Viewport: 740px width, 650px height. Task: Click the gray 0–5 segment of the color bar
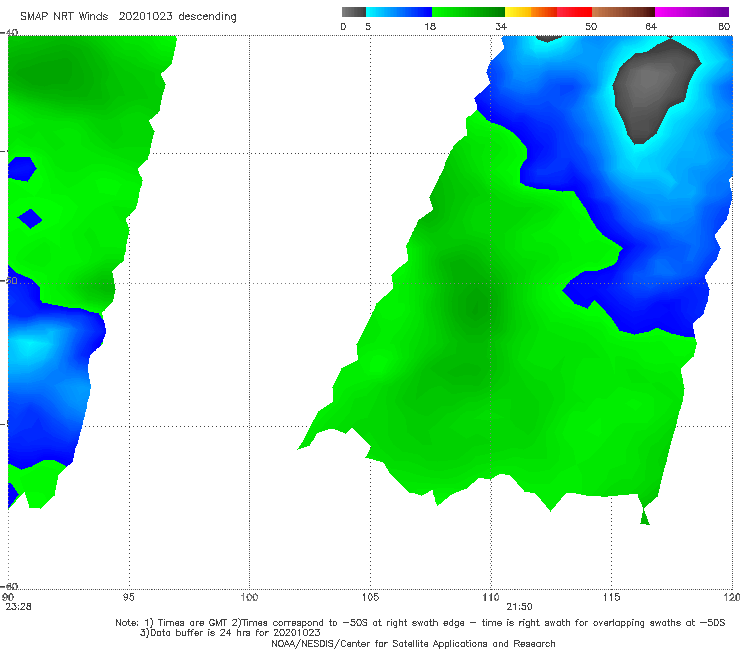(353, 12)
